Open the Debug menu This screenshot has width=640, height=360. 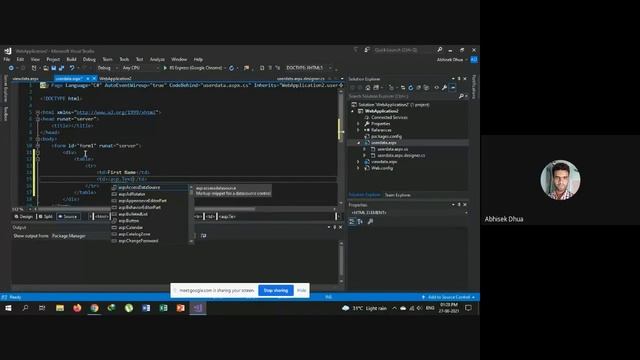click(89, 60)
